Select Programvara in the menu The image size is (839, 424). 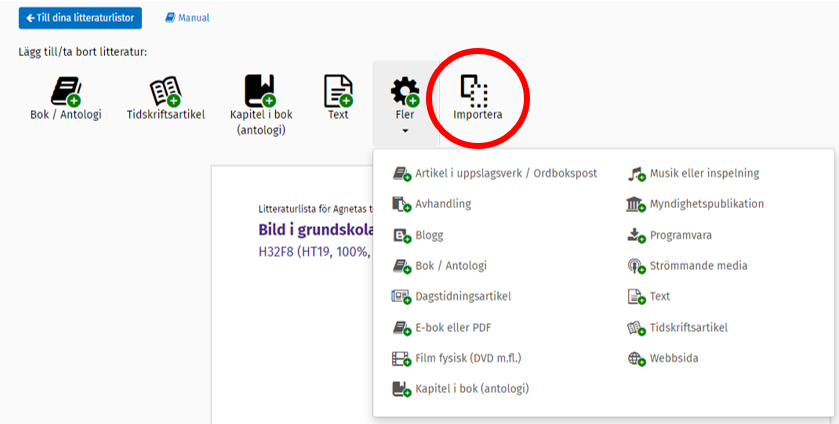tap(680, 235)
